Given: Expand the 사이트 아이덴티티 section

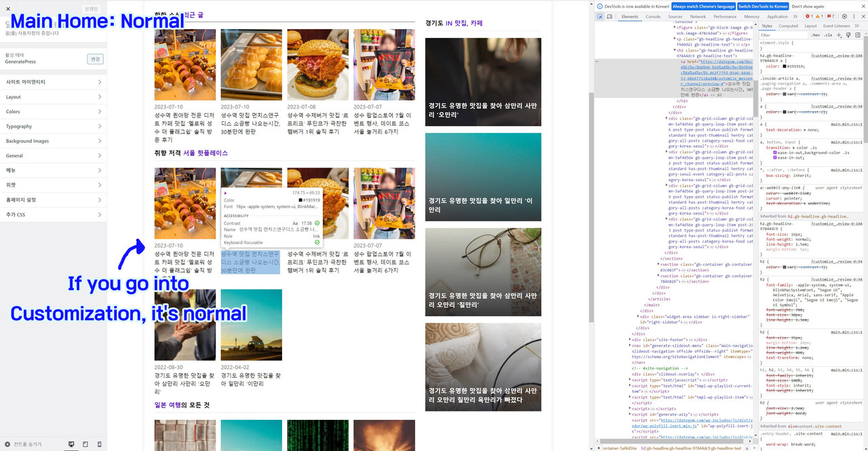Looking at the screenshot, I should coord(53,82).
